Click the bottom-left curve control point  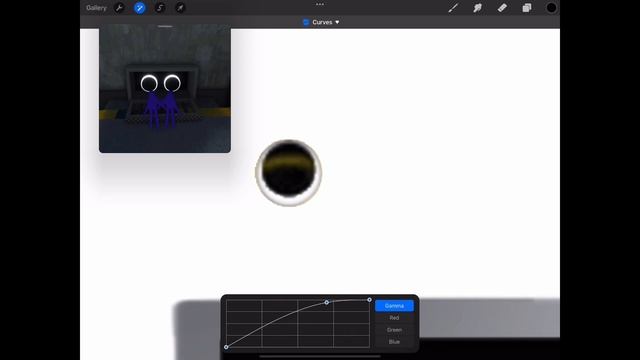tap(226, 347)
